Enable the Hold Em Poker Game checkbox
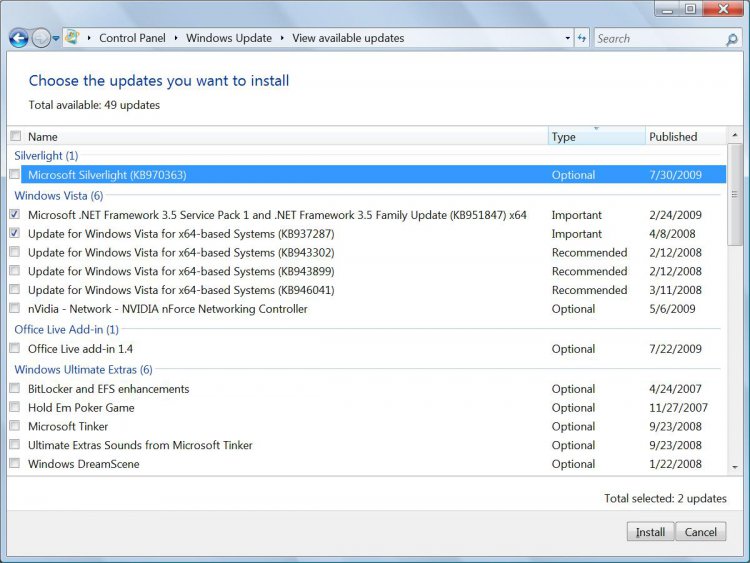 (x=15, y=408)
